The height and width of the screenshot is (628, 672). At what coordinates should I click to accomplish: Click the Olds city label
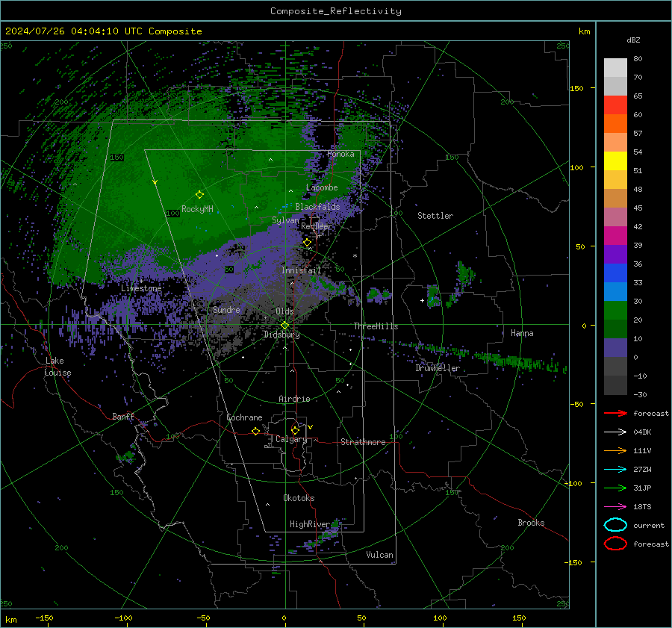tap(284, 311)
